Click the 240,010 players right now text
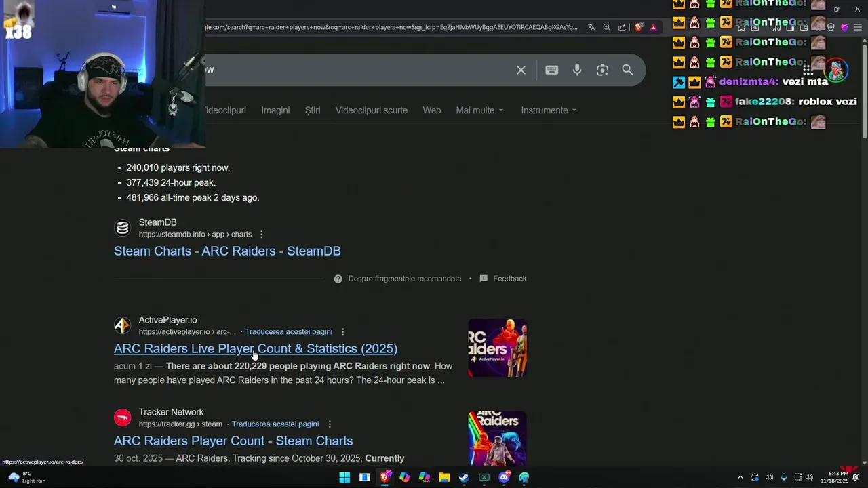Screen dimensions: 868x488 tap(178, 167)
